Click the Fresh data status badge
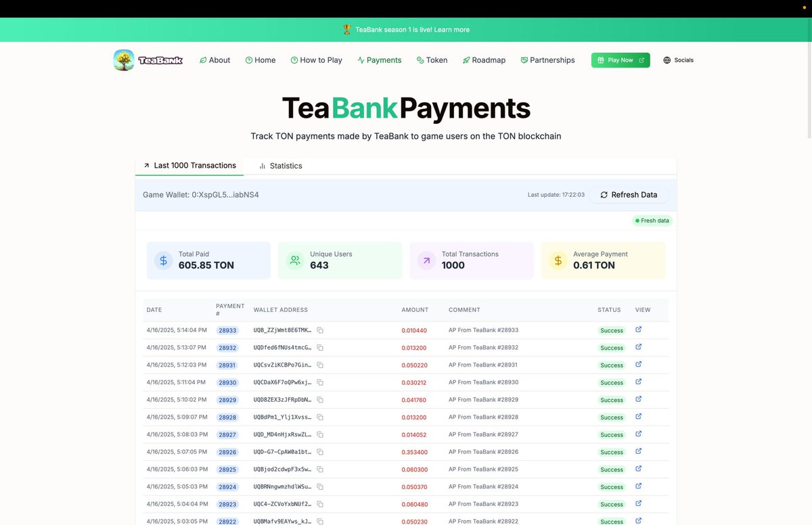Image resolution: width=812 pixels, height=525 pixels. tap(652, 221)
